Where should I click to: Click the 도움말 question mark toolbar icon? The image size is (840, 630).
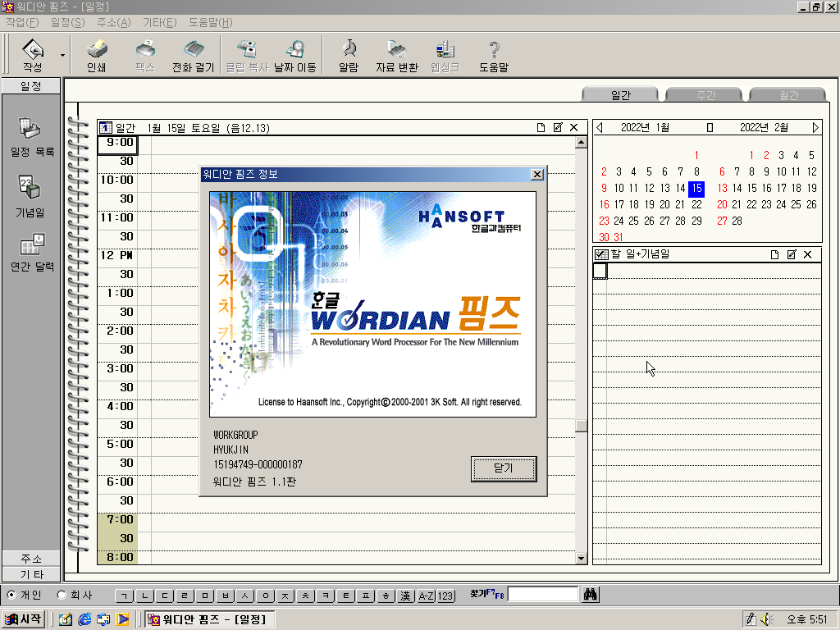[x=494, y=55]
